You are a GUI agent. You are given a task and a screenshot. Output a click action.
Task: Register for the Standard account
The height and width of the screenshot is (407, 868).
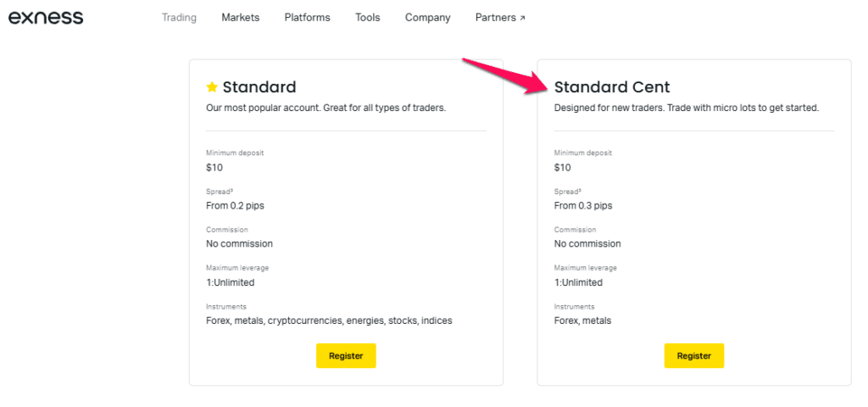[x=346, y=355]
